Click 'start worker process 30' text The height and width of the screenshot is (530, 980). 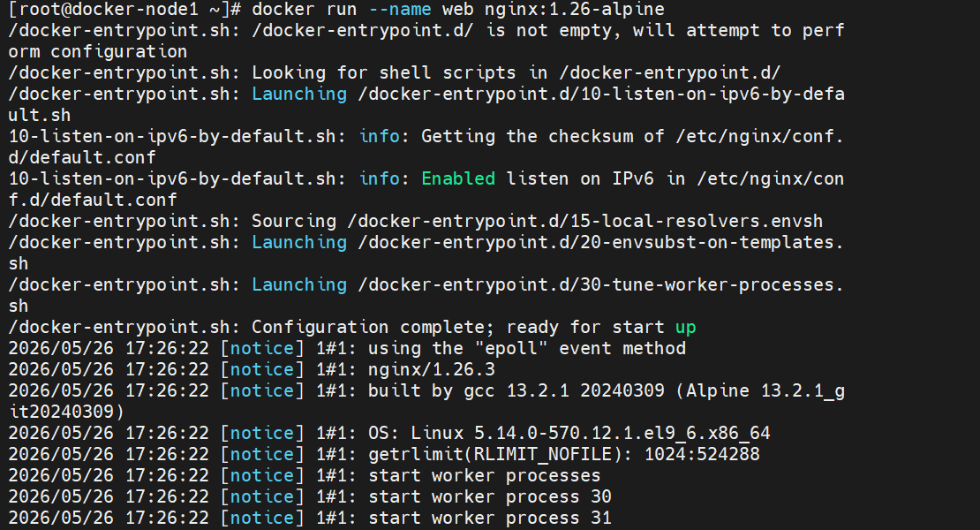pyautogui.click(x=490, y=496)
